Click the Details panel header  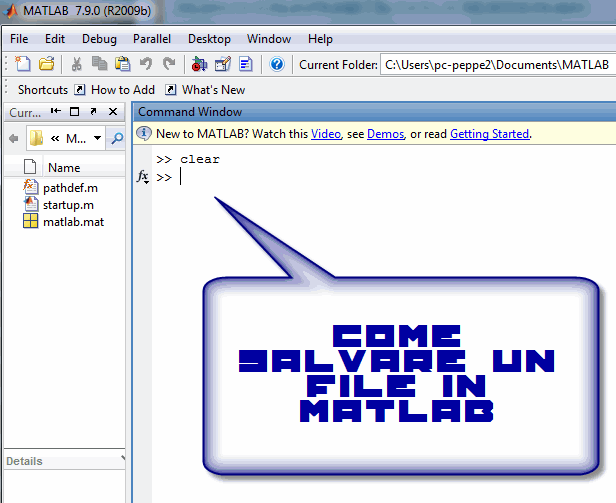(64, 461)
